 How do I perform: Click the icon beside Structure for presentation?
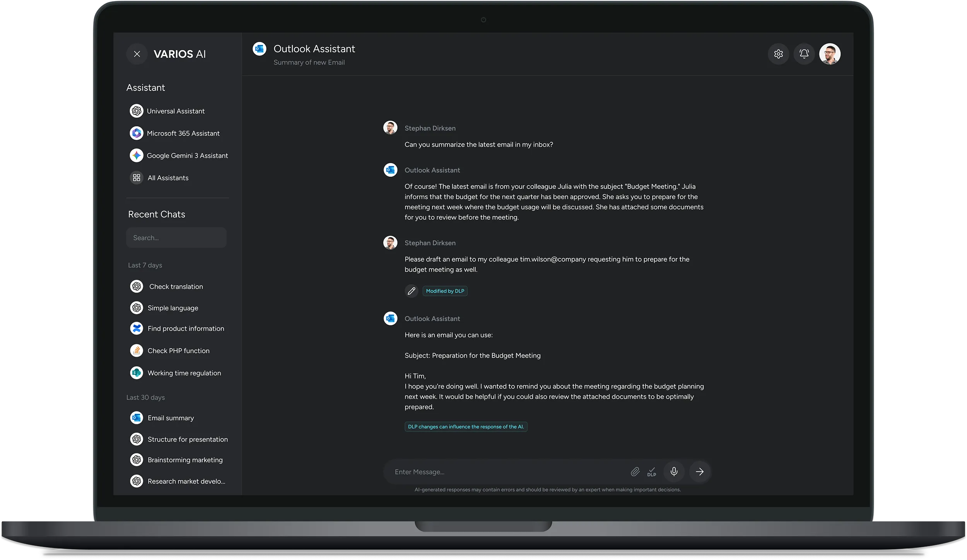pos(137,439)
